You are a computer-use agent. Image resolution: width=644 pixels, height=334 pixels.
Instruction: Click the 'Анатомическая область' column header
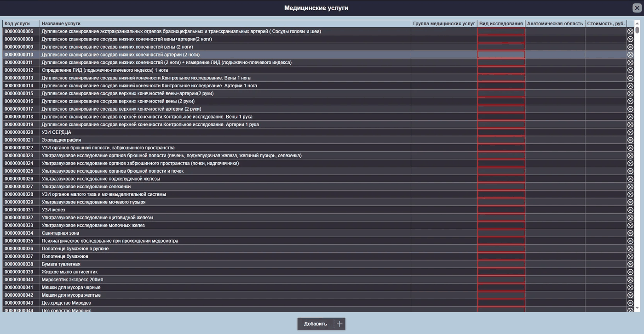coord(555,23)
